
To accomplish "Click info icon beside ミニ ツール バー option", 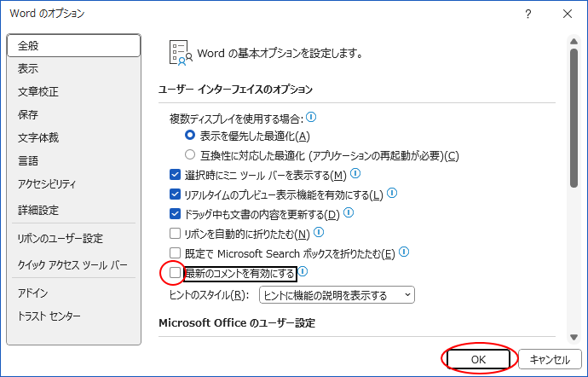I will click(355, 173).
